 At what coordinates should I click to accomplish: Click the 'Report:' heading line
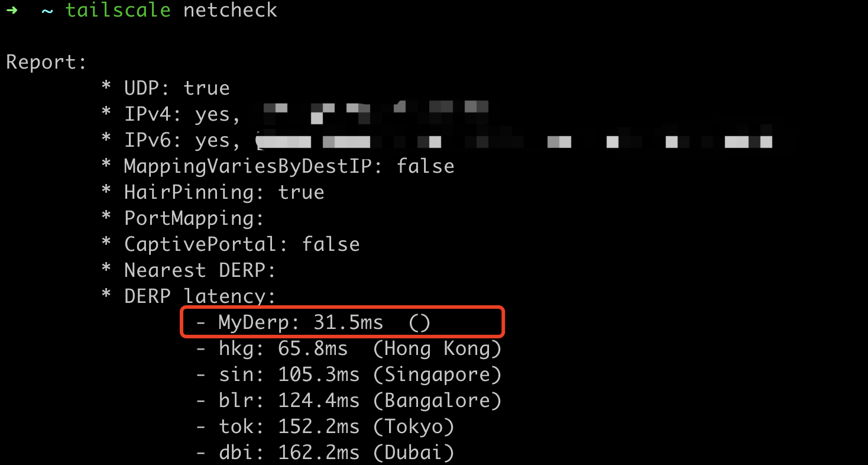(47, 62)
